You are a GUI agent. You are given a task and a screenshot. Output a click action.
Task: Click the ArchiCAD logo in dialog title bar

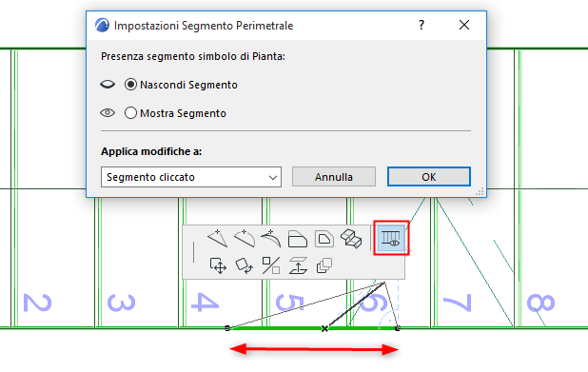tap(102, 25)
